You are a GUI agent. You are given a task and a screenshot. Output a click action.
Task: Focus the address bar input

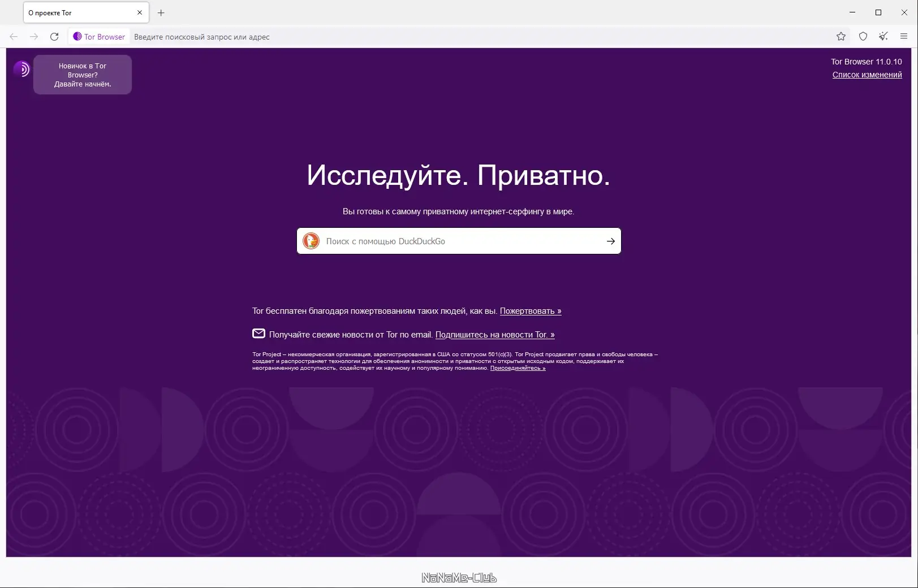pyautogui.click(x=481, y=37)
